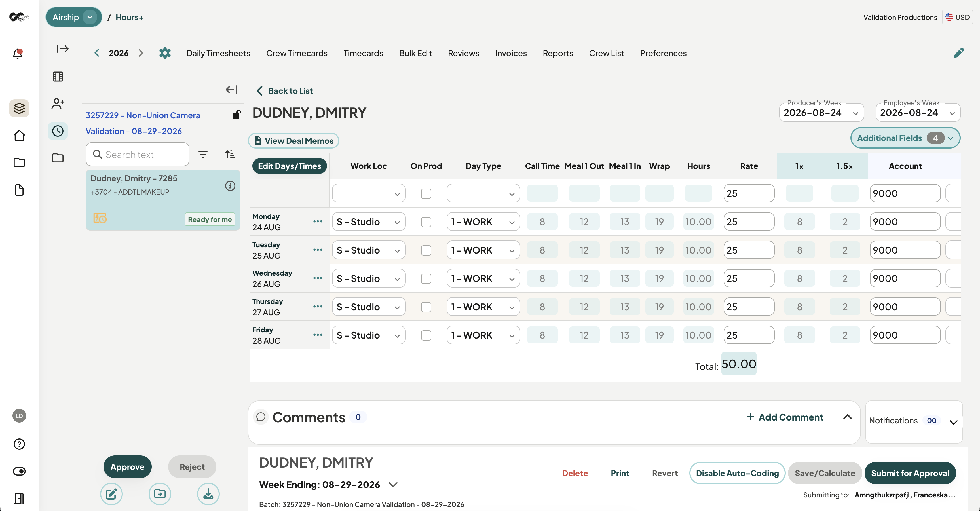Viewport: 980px width, 511px height.
Task: Expand the Additional Fields dropdown
Action: coord(905,138)
